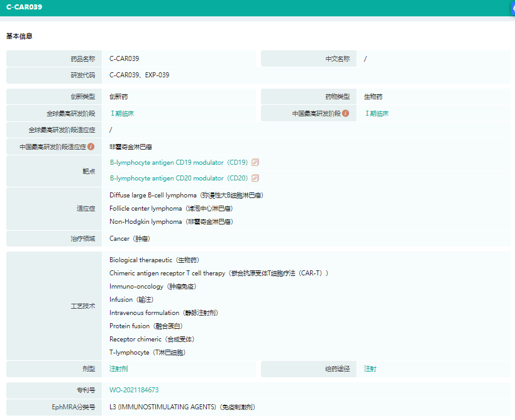Click Diffuse large B-cell lymphoma indication text
Viewport: 515px width, 420px height.
pyautogui.click(x=186, y=195)
